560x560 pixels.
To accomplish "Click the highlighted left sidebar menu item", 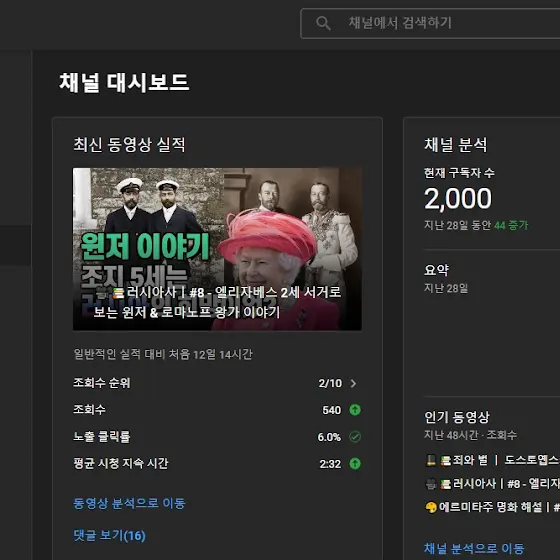I will pyautogui.click(x=15, y=245).
